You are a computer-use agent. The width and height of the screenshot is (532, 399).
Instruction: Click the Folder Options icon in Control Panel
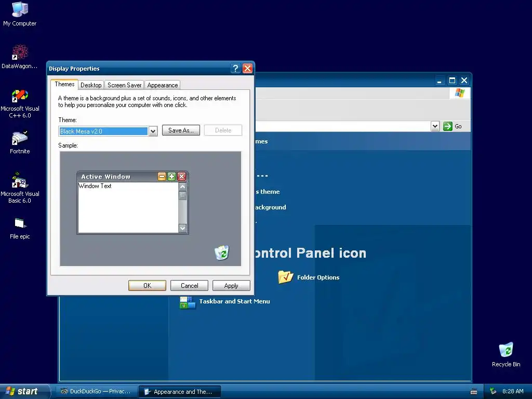coord(285,277)
